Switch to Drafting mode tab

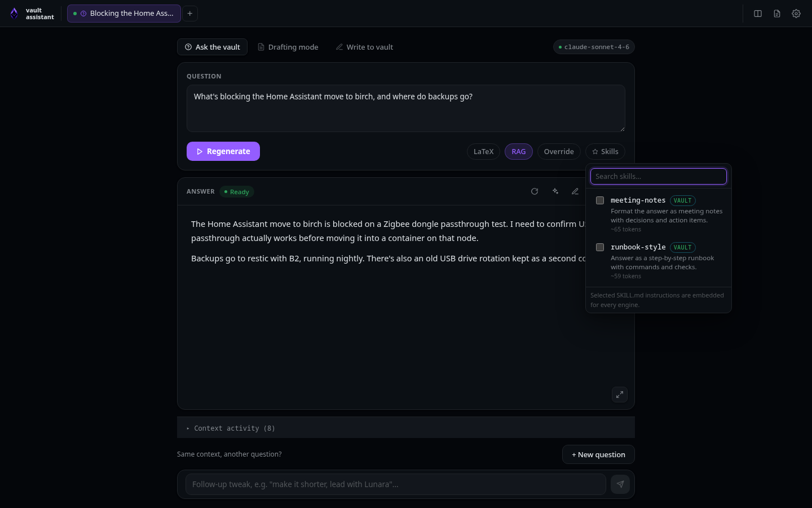pyautogui.click(x=288, y=47)
